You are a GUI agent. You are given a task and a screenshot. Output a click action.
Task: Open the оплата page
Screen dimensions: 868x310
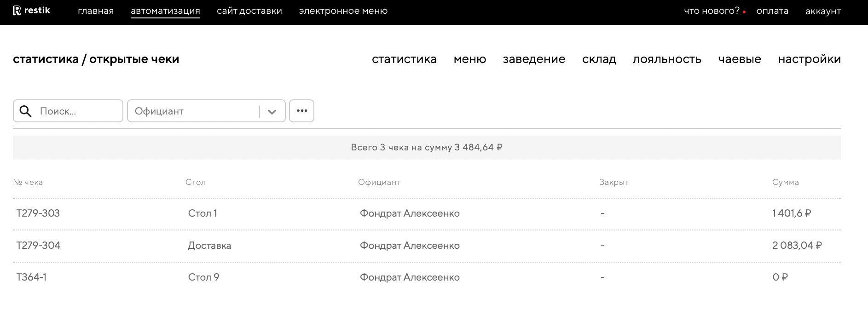(x=772, y=11)
